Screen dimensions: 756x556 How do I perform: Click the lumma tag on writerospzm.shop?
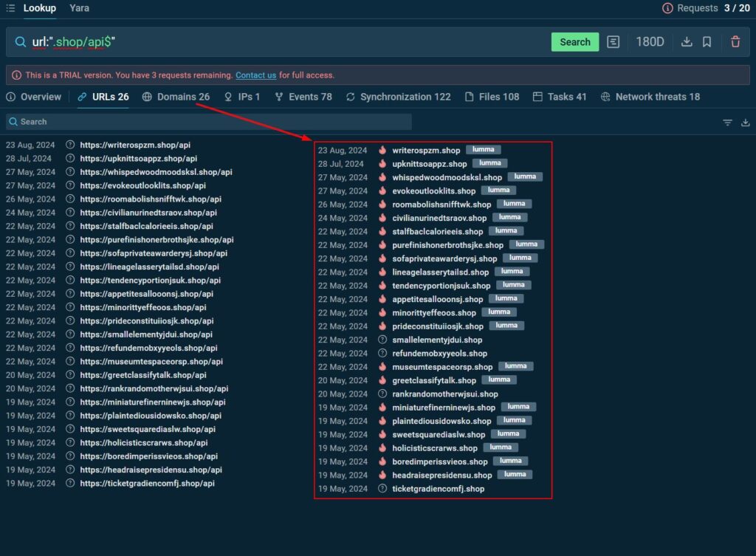click(483, 150)
